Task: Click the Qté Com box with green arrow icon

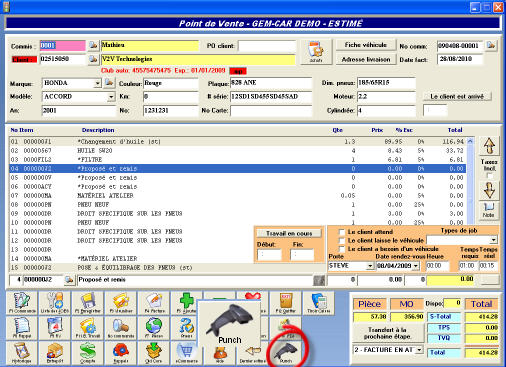Action: (x=154, y=353)
